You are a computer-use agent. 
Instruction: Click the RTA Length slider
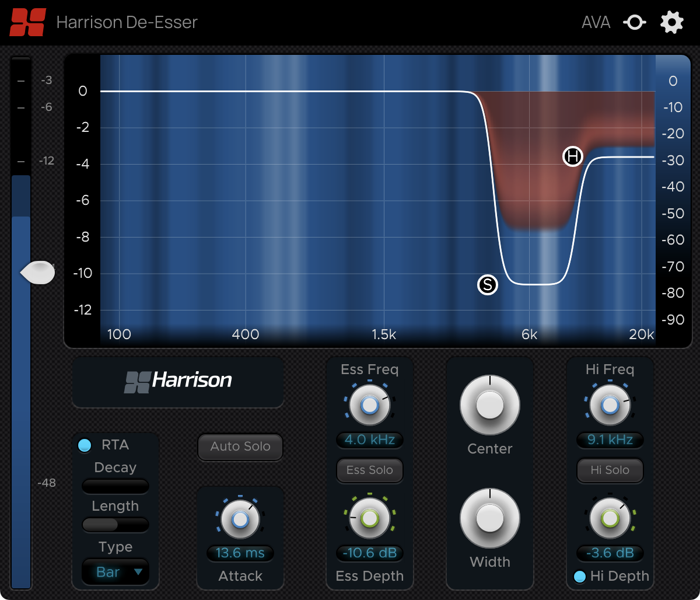[x=116, y=525]
